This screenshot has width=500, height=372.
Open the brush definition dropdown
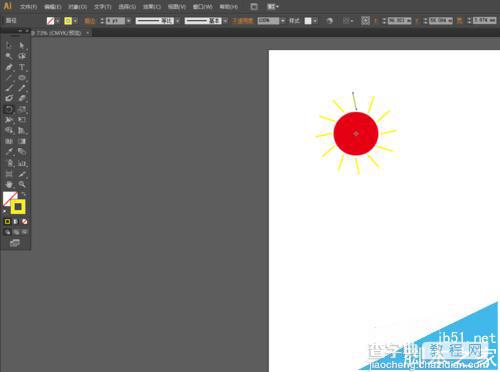pos(226,21)
